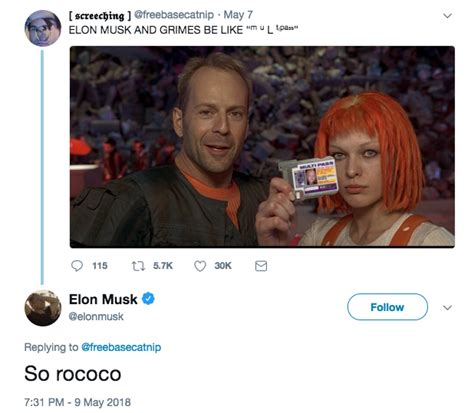Open the screeching display name
This screenshot has height=413, width=474.
(x=100, y=15)
